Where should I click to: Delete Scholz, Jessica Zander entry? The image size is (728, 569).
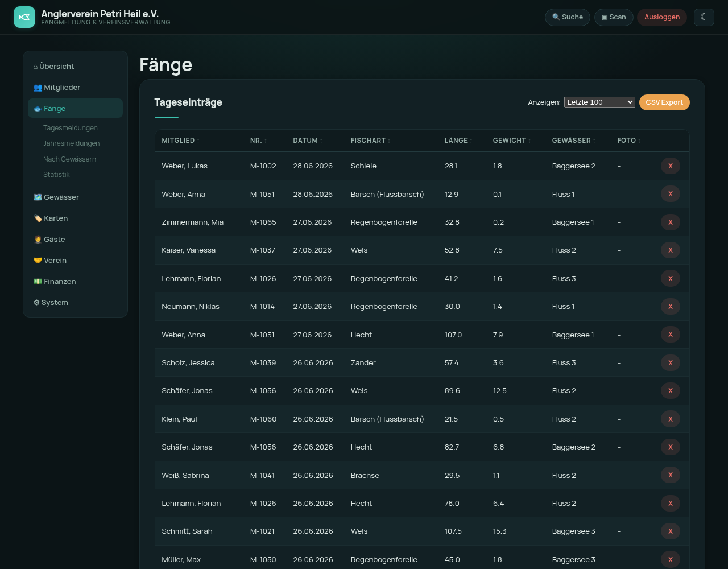point(671,363)
